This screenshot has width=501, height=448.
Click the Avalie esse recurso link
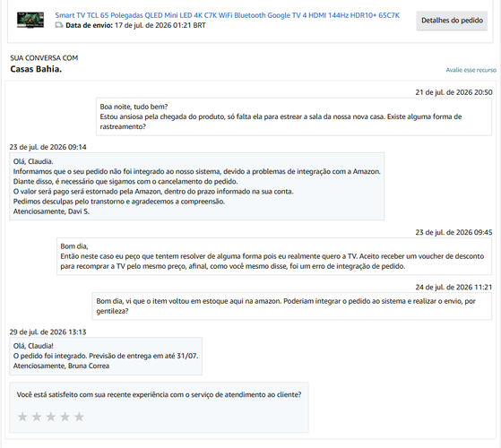[x=471, y=70]
